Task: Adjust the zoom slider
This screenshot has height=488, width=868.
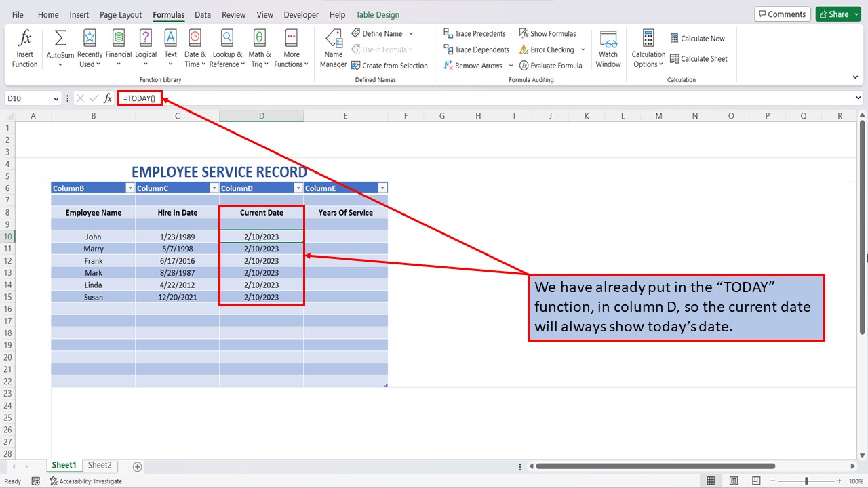Action: 807,481
